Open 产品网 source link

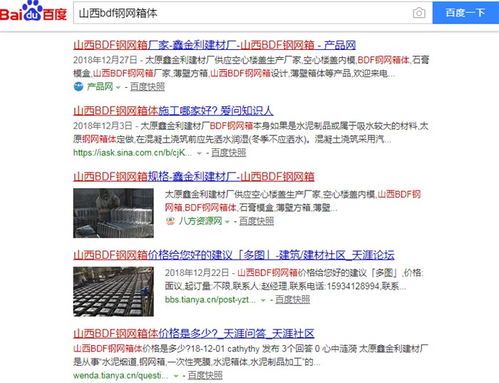[100, 87]
